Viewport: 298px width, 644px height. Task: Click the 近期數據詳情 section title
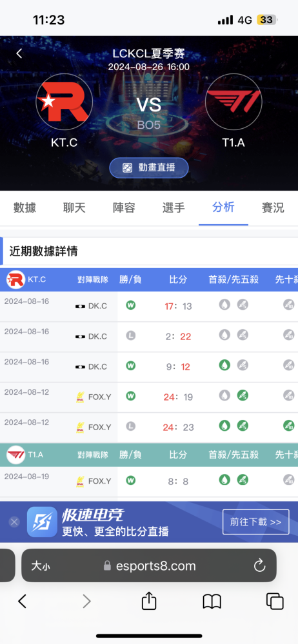[x=43, y=251]
